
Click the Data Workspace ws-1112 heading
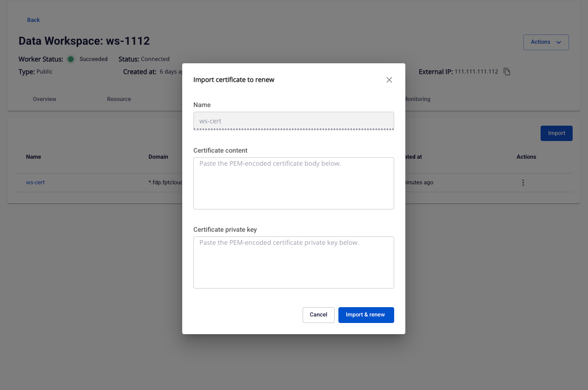point(84,41)
